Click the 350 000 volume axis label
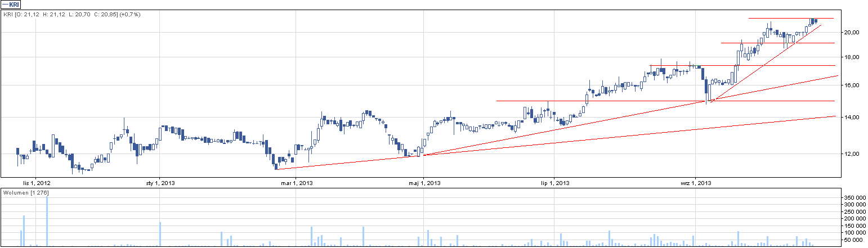 click(855, 198)
